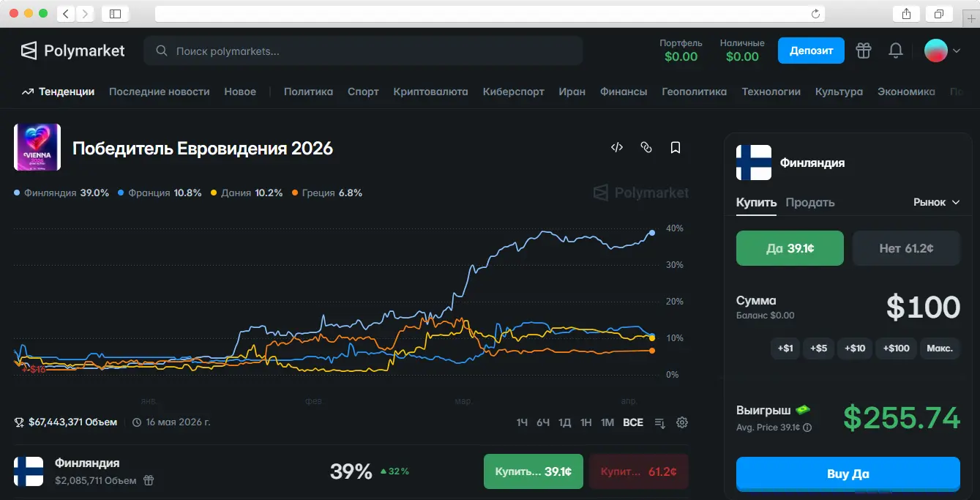Click red Купить 61.2¢ in Finland row
This screenshot has width=980, height=500.
tap(639, 471)
